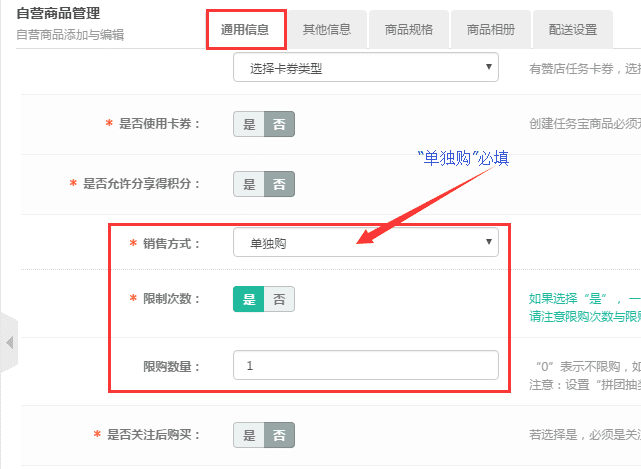
Task: Click the 销售方式 dropdown arrow
Action: tap(488, 242)
